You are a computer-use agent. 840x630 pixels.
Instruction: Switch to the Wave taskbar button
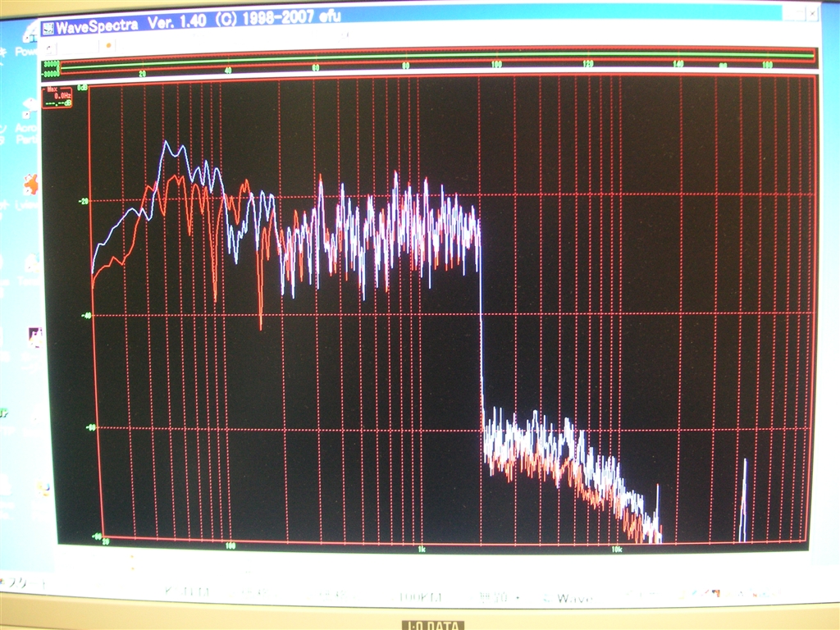(x=568, y=598)
